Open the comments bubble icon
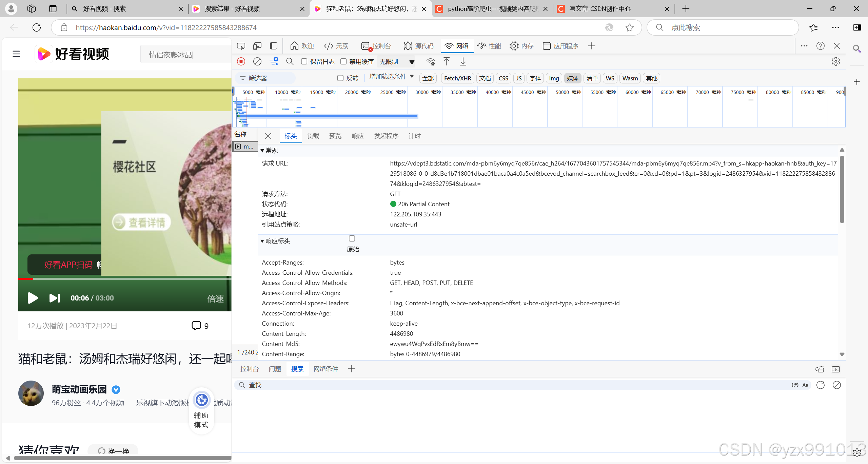868x464 pixels. [196, 326]
